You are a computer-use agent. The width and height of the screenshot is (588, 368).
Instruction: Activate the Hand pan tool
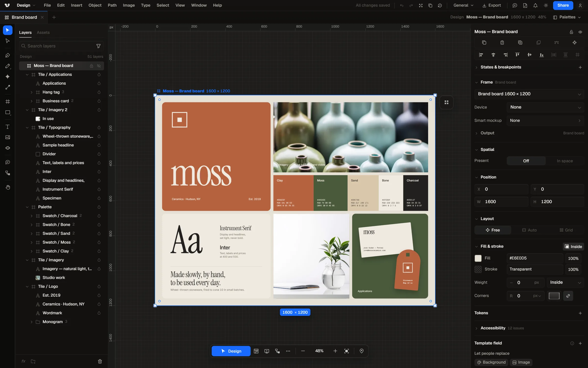8,187
